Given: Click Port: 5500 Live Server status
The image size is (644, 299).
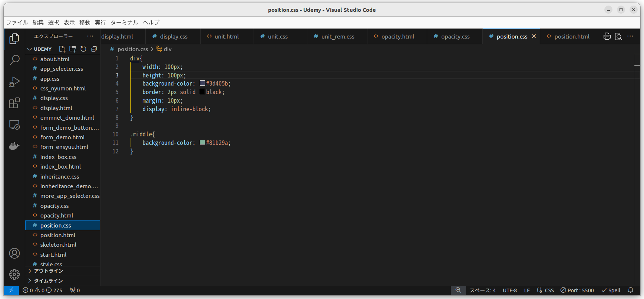Looking at the screenshot, I should [x=577, y=290].
